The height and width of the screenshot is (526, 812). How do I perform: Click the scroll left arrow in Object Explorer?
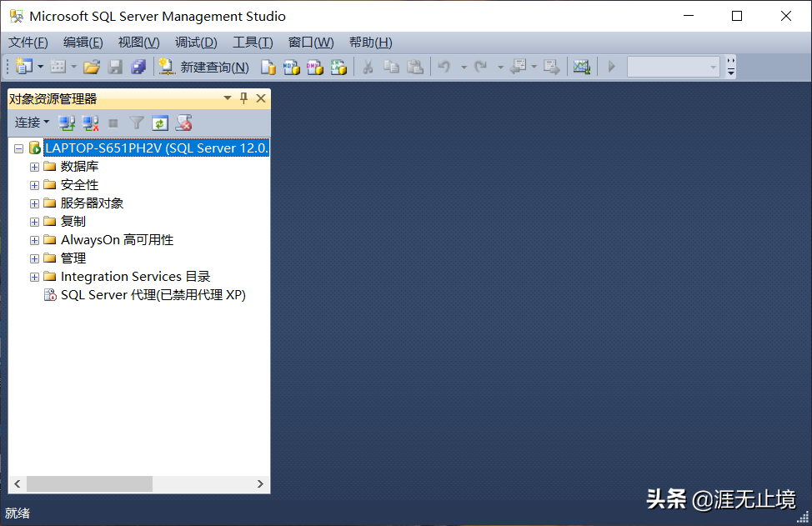(18, 483)
